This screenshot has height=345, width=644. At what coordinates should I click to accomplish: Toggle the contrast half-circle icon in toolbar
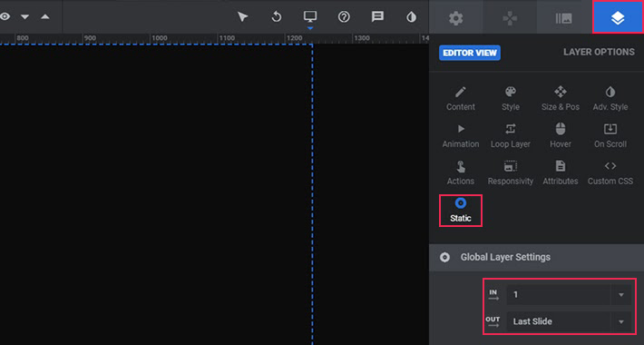(411, 17)
